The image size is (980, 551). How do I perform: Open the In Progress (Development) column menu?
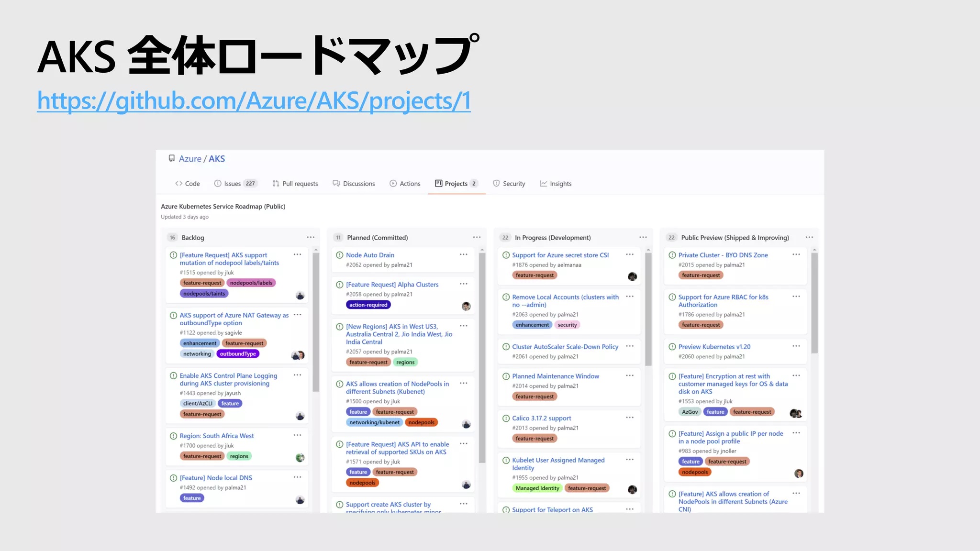[643, 237]
